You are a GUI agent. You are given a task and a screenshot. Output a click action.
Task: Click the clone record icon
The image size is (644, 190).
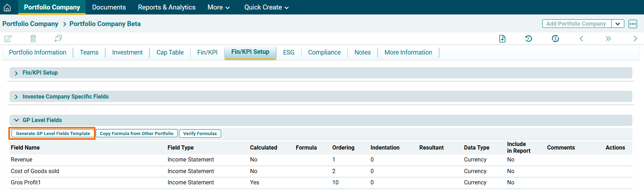point(58,38)
